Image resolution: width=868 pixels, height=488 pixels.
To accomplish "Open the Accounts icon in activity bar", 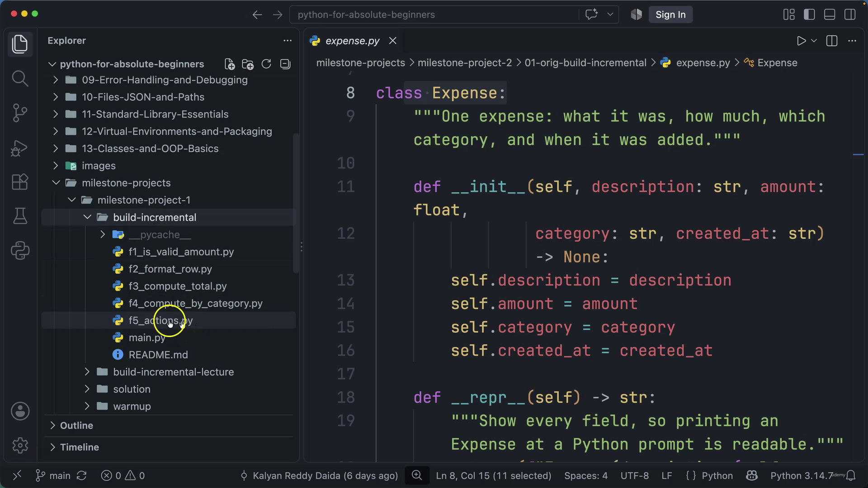I will coord(20,411).
